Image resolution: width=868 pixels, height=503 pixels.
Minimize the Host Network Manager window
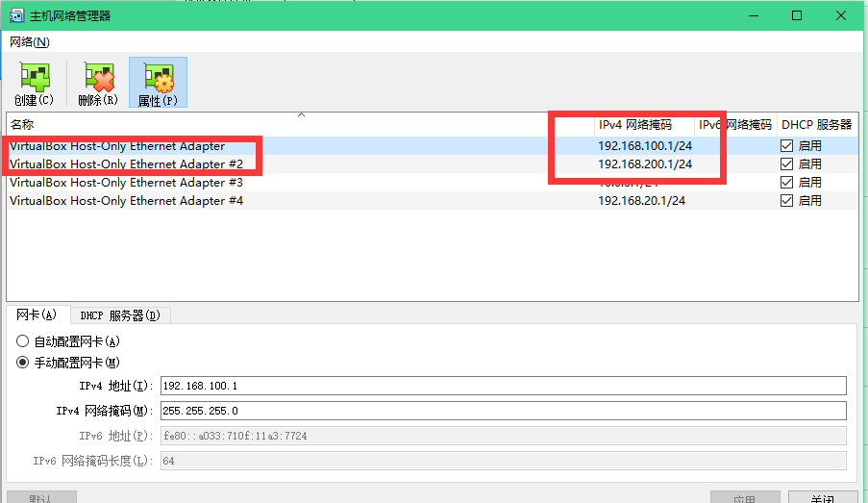[754, 15]
